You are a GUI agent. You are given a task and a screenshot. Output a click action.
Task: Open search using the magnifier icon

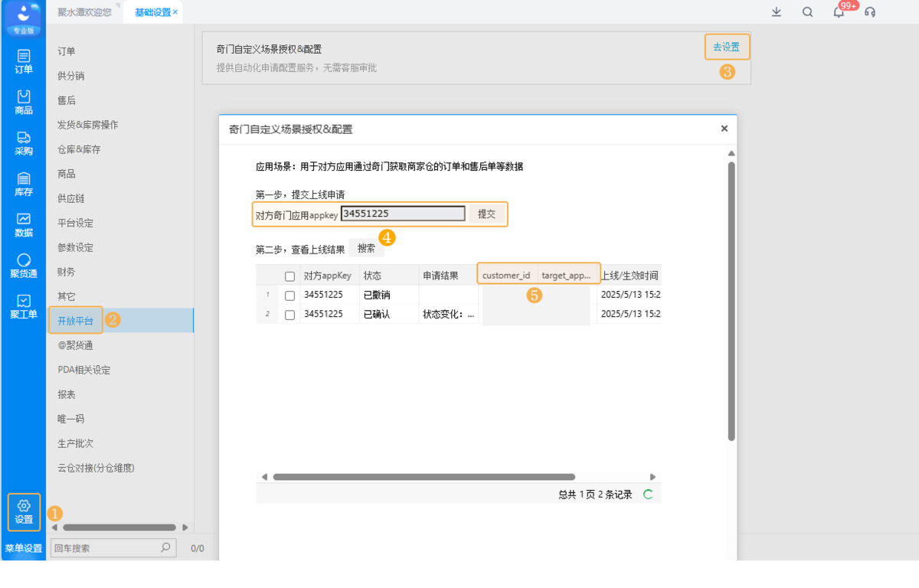[x=806, y=13]
